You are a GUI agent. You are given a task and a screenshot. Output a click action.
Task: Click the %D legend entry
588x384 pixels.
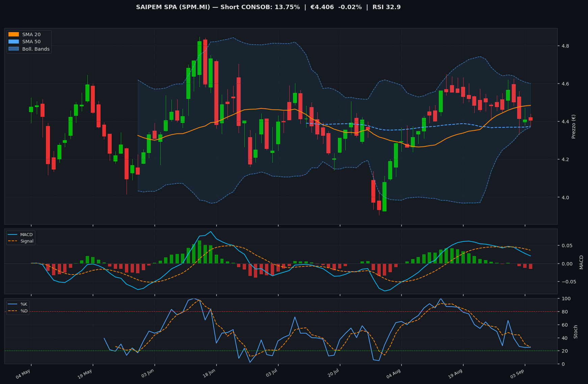tap(18, 311)
